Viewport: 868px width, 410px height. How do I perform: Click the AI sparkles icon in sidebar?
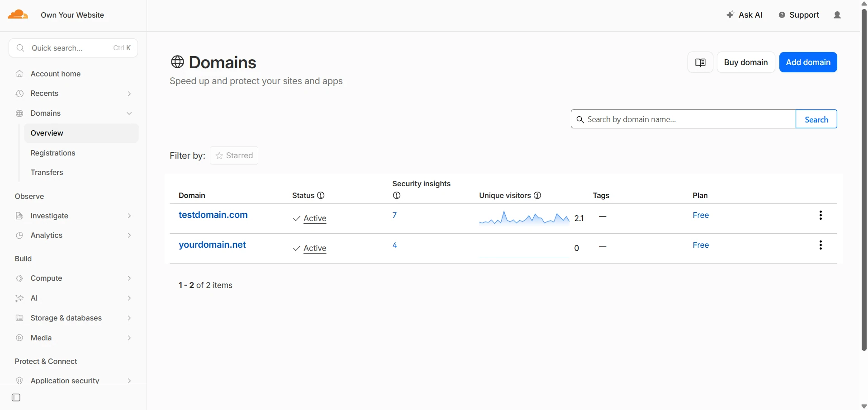pos(19,298)
